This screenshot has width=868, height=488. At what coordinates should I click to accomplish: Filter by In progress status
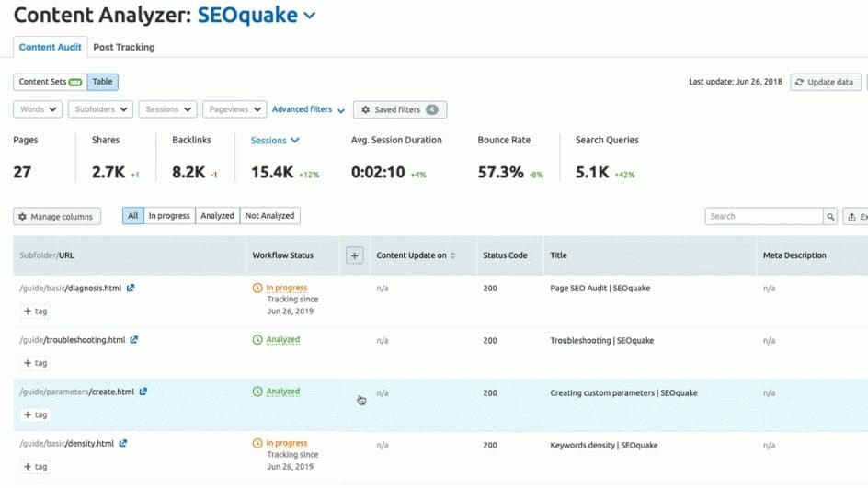[x=169, y=216]
